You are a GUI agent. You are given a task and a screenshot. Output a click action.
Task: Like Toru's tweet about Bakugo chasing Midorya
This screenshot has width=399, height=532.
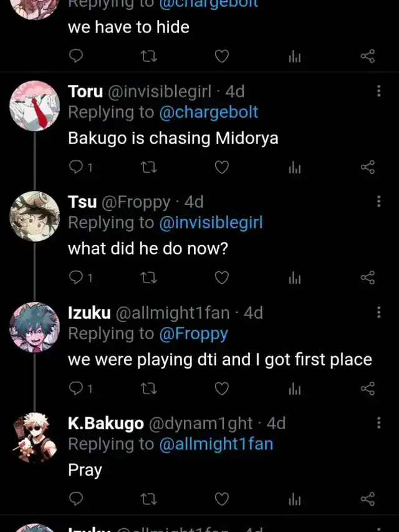[222, 167]
